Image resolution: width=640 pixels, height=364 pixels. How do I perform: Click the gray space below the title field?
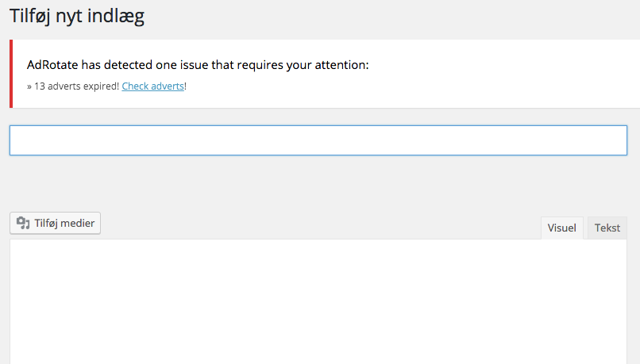pyautogui.click(x=318, y=183)
